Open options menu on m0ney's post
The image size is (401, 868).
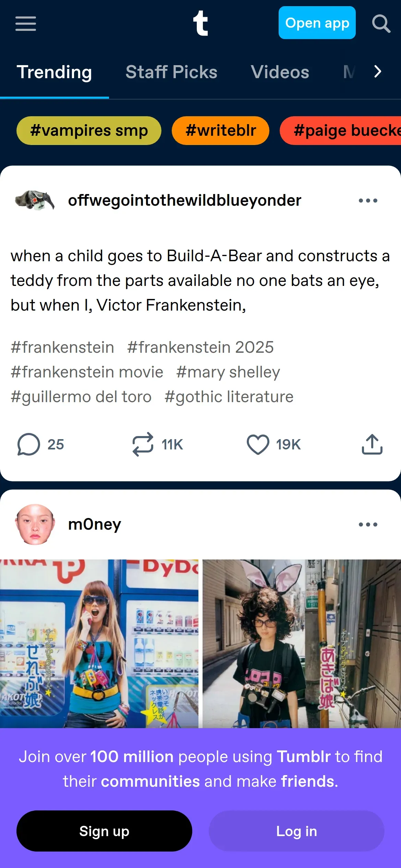[x=368, y=525]
